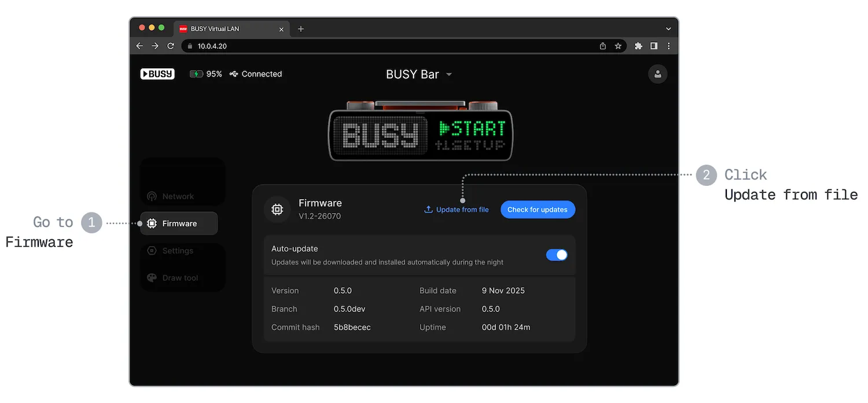Click the Firmware chip icon in the card
The width and height of the screenshot is (868, 403).
[277, 210]
